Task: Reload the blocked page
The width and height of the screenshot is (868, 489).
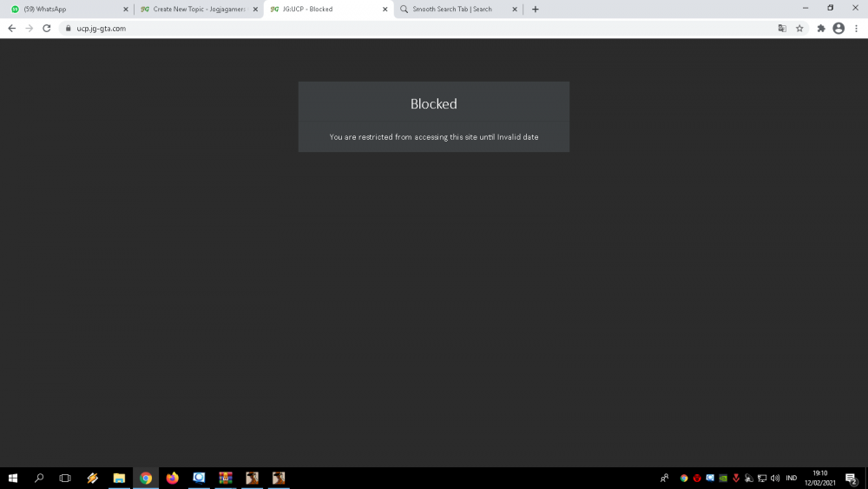Action: (47, 29)
